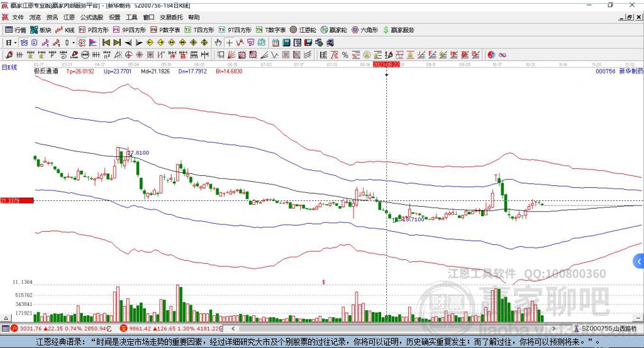
Task: Click the 21.3379 price label
Action: [17, 200]
